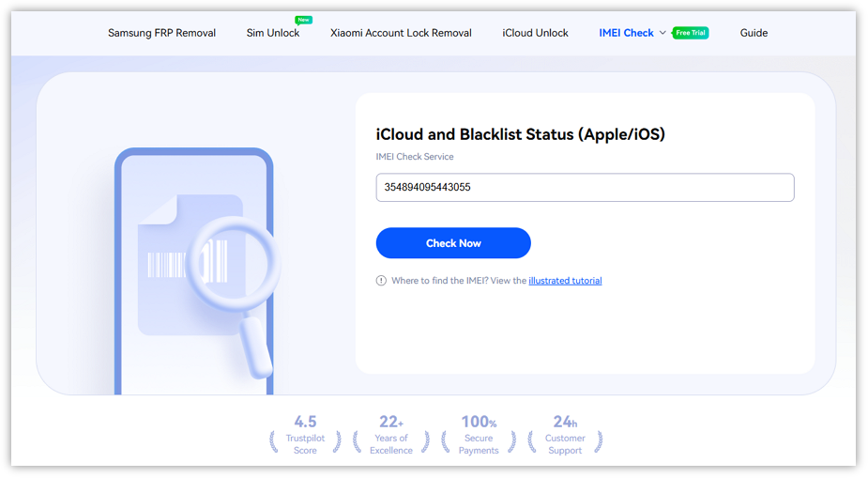Open the Sim Unlock page
Screen dimensions: 868x478
tap(273, 33)
